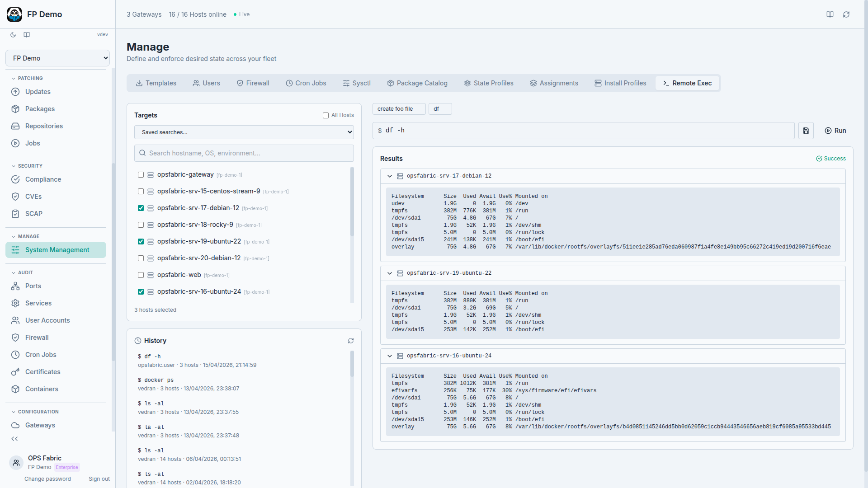Toggle dark mode with the moon icon
This screenshot has height=488, width=868.
point(13,35)
